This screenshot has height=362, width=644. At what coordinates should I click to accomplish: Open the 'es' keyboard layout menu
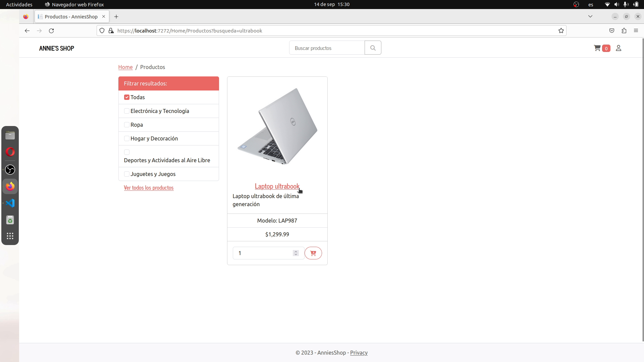pyautogui.click(x=591, y=4)
